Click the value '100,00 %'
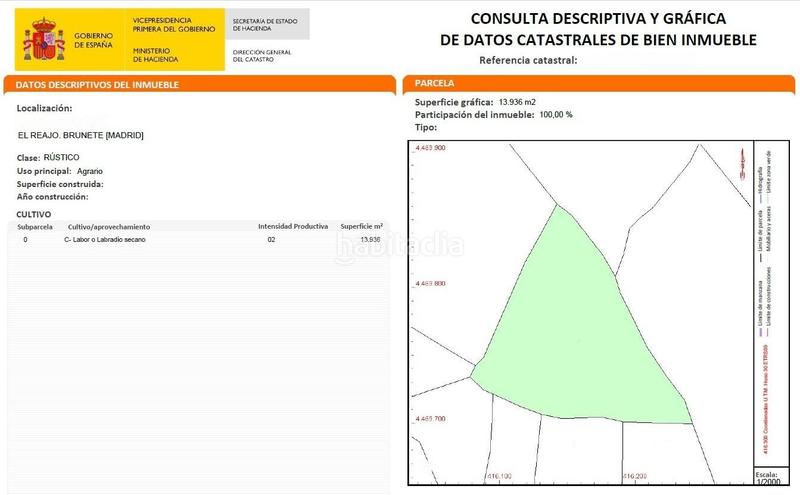The image size is (800, 495). point(556,115)
